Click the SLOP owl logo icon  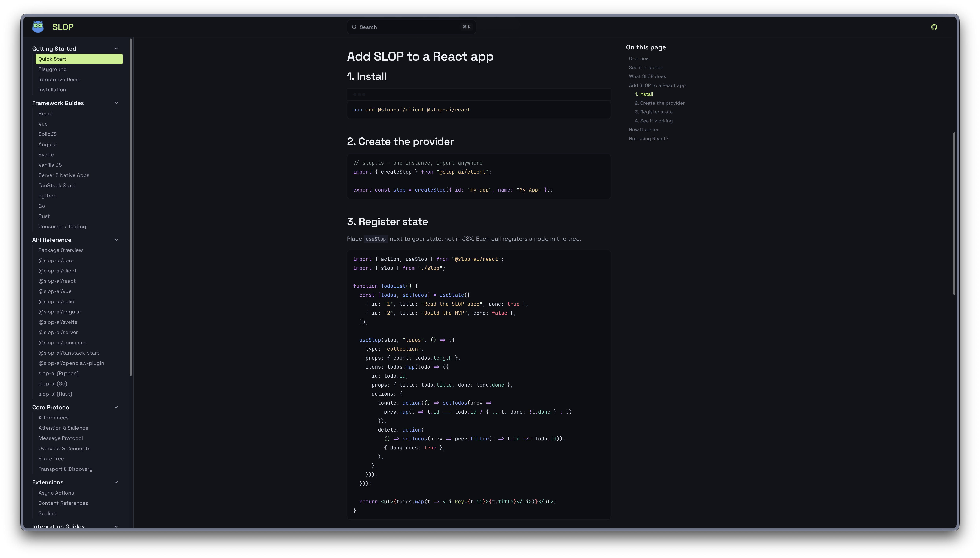pyautogui.click(x=38, y=27)
